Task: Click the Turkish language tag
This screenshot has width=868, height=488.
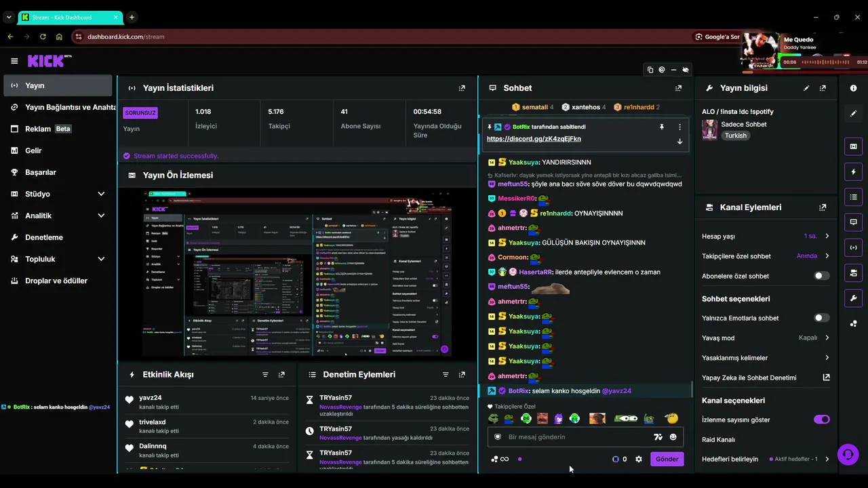Action: click(735, 136)
